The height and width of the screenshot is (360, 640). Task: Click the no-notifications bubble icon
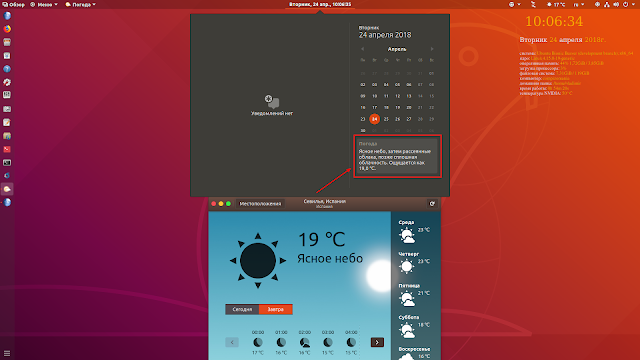[x=272, y=101]
